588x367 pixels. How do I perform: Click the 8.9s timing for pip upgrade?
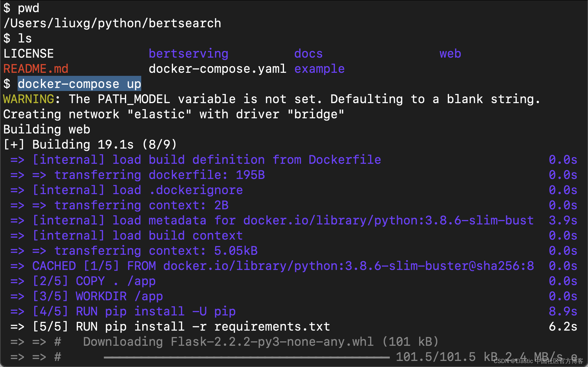pyautogui.click(x=563, y=311)
